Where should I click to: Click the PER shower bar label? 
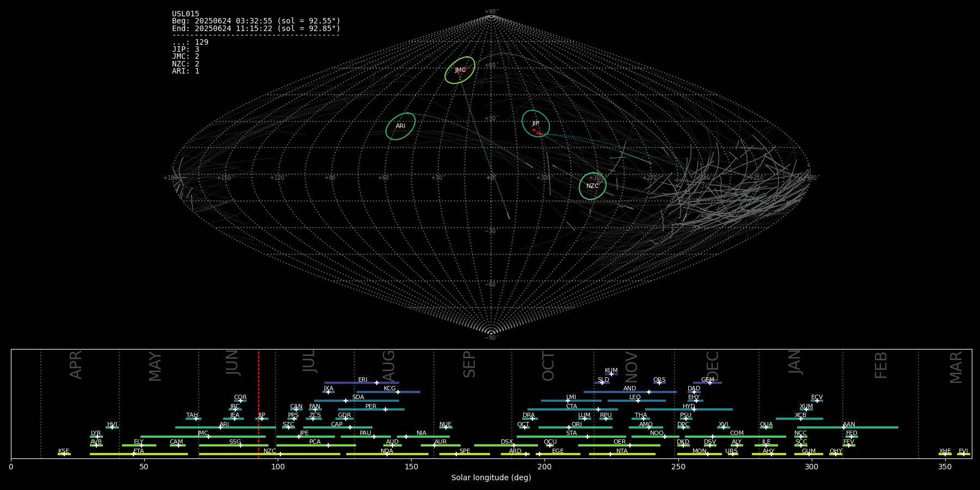click(371, 407)
